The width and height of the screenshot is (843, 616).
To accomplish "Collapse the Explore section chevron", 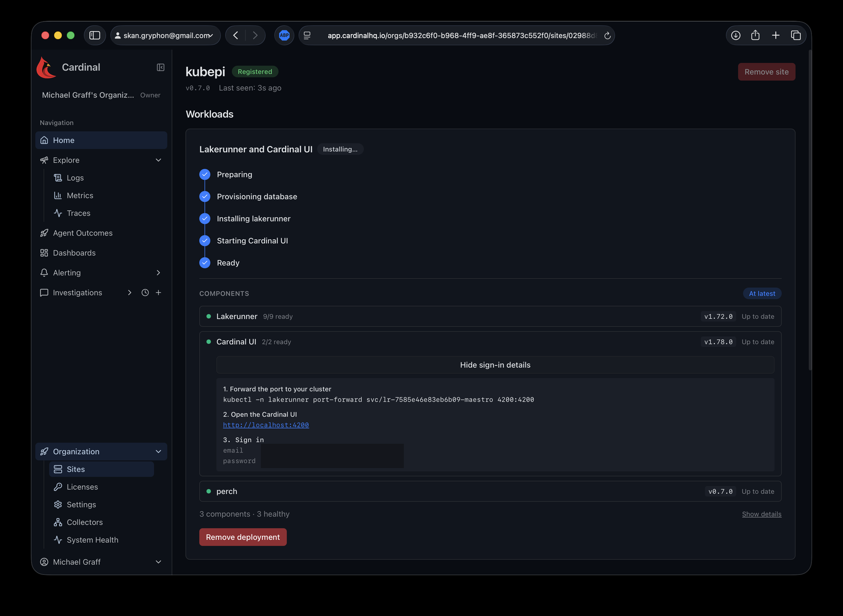I will pos(159,160).
